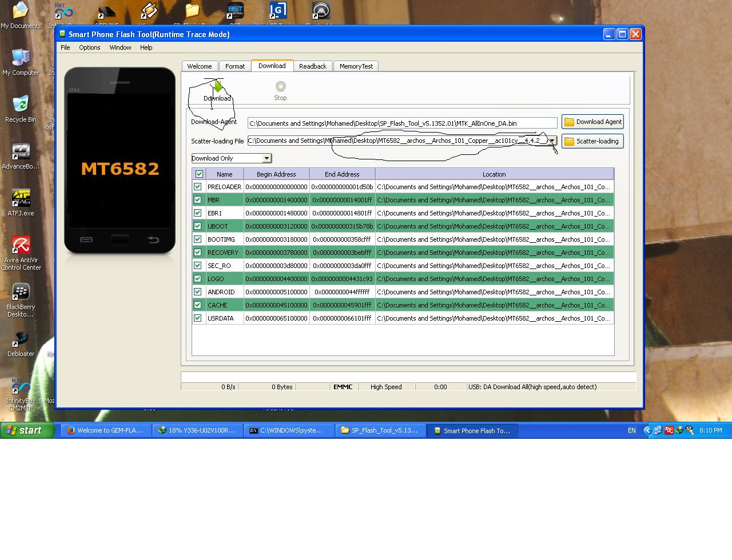Open the Help menu
The height and width of the screenshot is (560, 732).
tap(146, 47)
